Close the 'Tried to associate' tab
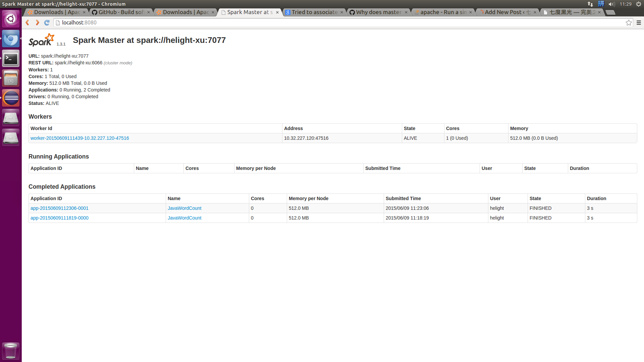 pos(342,12)
